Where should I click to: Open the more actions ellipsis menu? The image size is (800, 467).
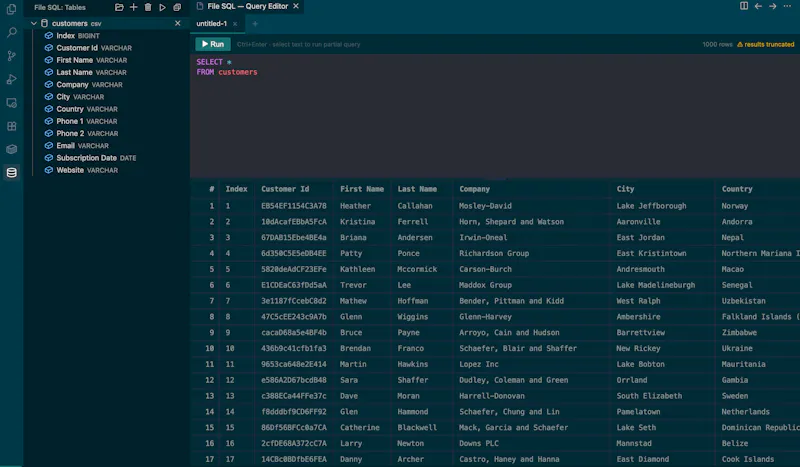(787, 6)
